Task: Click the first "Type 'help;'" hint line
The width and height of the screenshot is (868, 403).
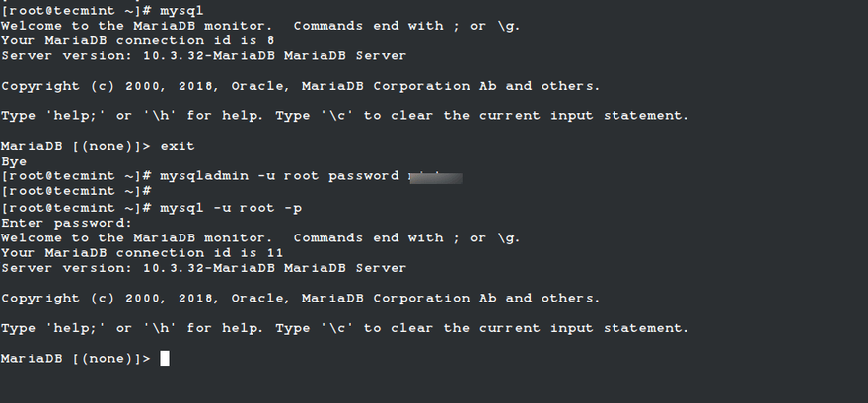Action: (344, 115)
